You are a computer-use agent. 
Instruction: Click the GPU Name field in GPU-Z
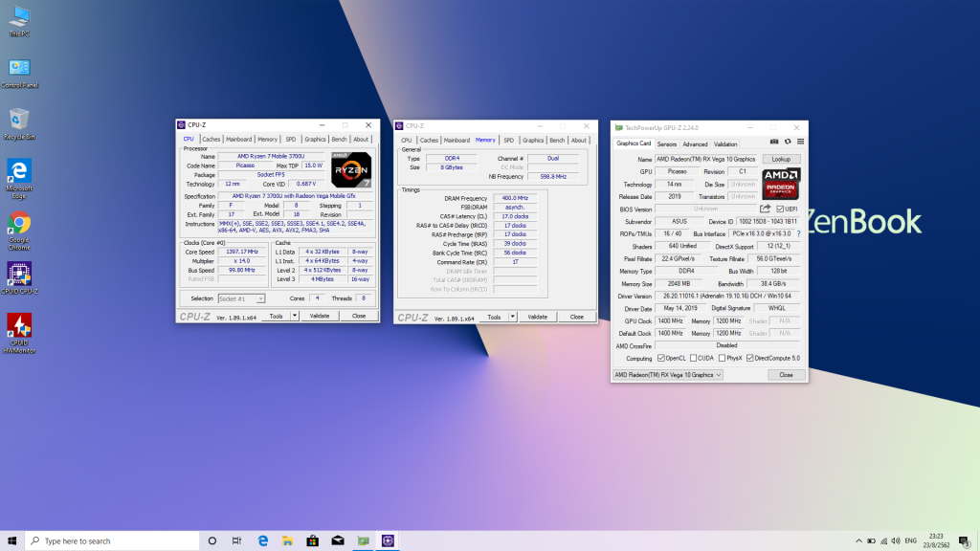click(x=707, y=160)
